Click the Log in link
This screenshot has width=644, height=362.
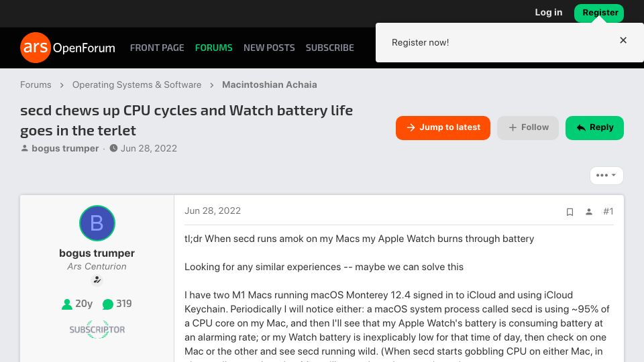pos(548,12)
